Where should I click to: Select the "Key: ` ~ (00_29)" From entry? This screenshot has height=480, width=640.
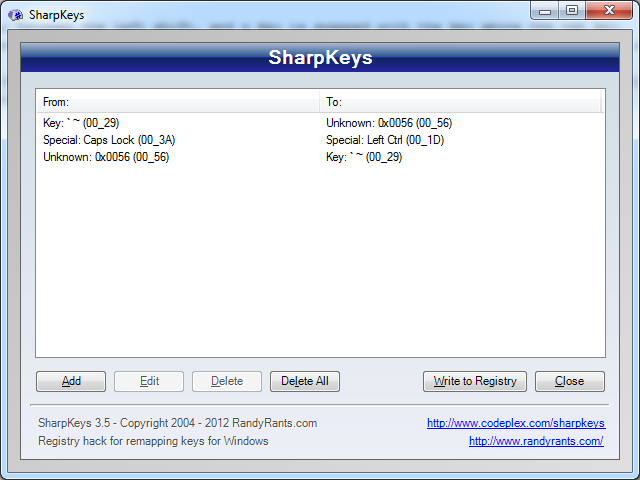[81, 123]
